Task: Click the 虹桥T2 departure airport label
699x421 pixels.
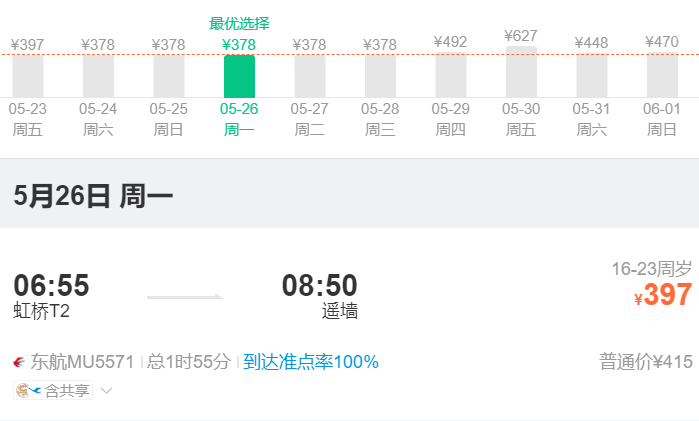Action: coord(41,311)
